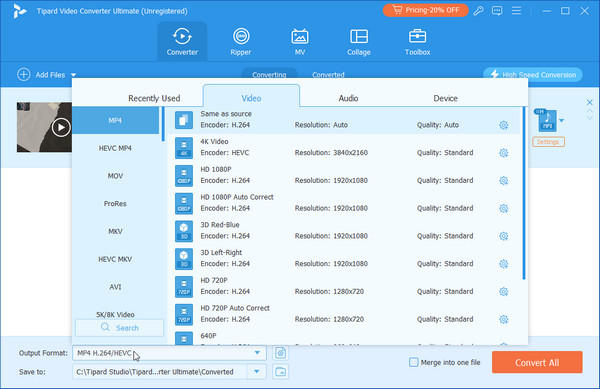Open the Toolbox module
600x389 pixels.
pyautogui.click(x=417, y=41)
